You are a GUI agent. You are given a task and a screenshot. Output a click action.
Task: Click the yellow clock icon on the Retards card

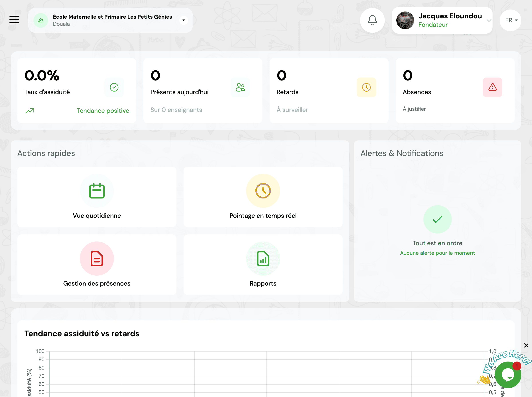pos(366,87)
